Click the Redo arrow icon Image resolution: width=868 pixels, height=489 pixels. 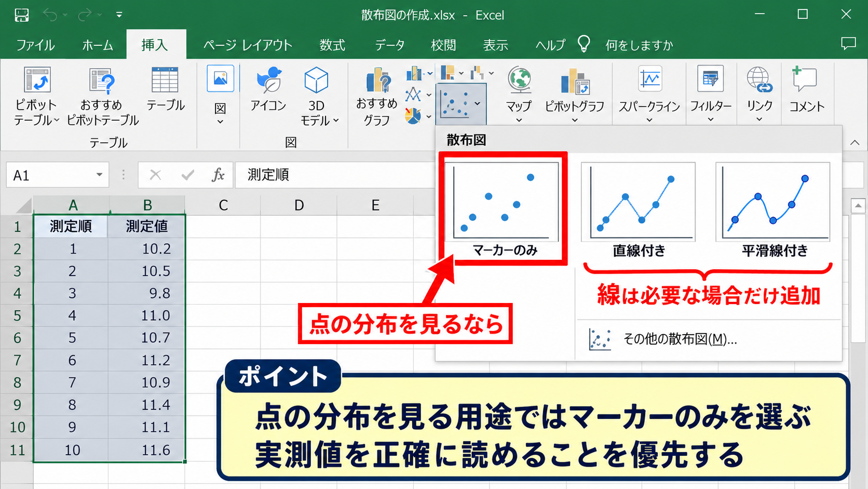(85, 15)
